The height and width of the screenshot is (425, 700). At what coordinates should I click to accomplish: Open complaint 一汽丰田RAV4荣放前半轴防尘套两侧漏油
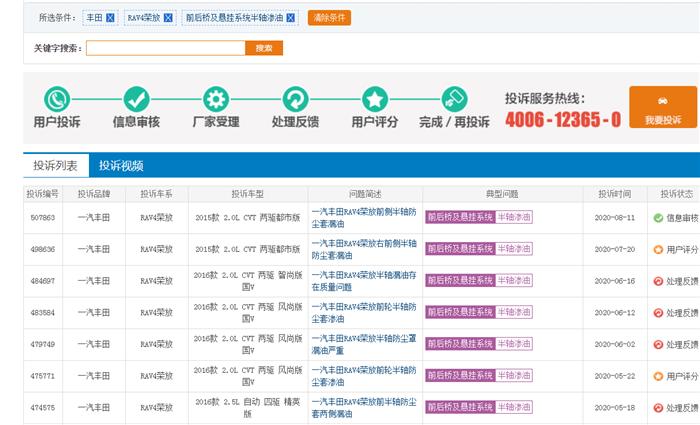click(364, 408)
